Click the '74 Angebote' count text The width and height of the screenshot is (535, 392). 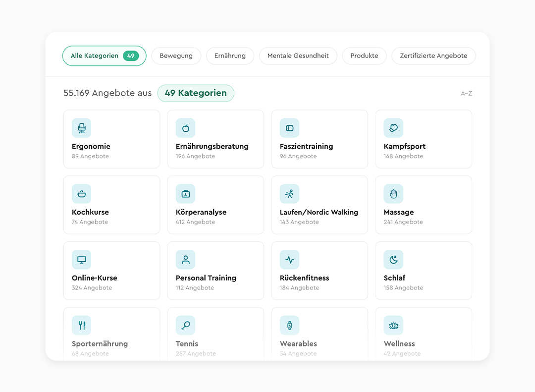[x=90, y=222]
